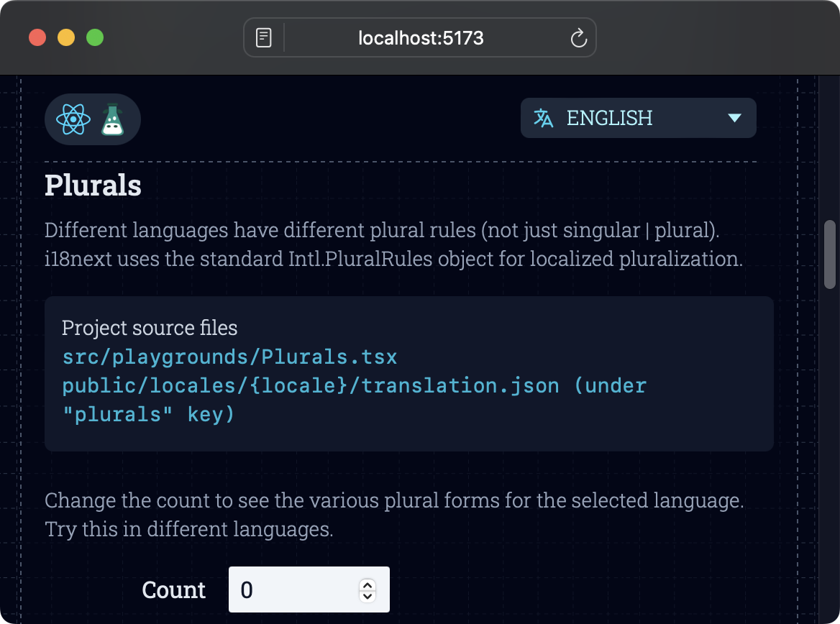Choose a language from the ENGLISH selector
Screen dimensions: 840x624
(x=638, y=118)
